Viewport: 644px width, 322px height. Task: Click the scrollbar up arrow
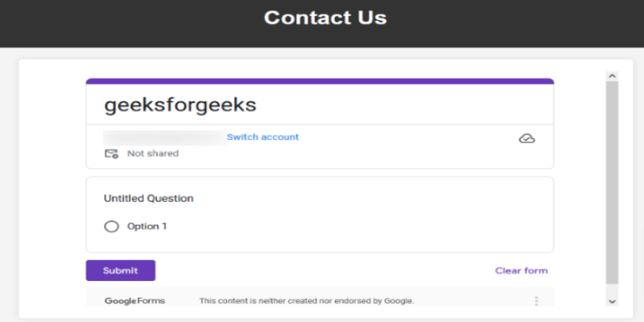[x=612, y=76]
